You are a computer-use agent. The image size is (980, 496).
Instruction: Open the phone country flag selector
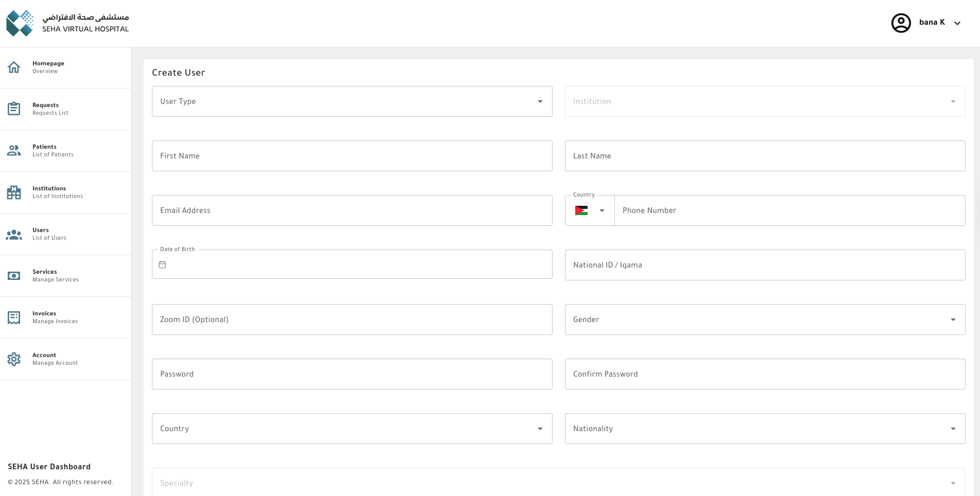(589, 210)
